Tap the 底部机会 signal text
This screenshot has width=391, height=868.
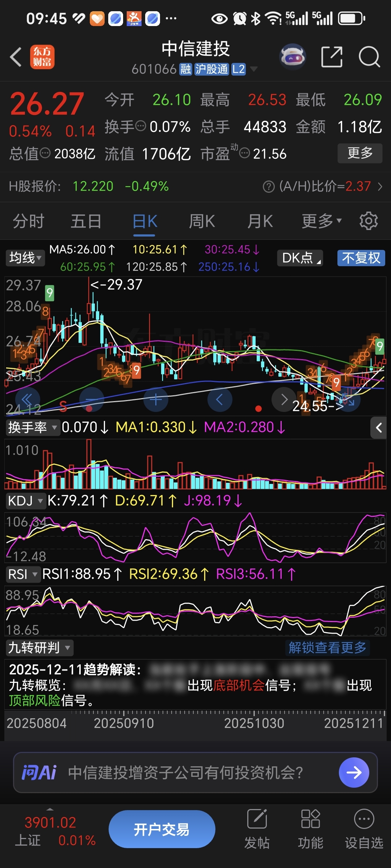pos(239,685)
